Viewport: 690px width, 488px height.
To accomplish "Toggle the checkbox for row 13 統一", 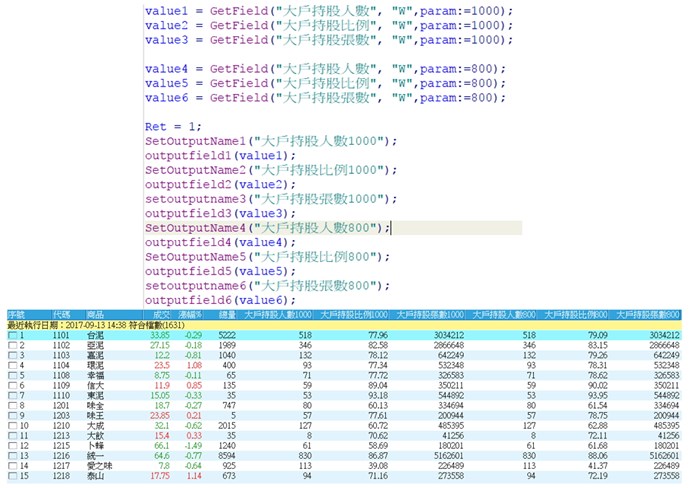I will tap(12, 454).
